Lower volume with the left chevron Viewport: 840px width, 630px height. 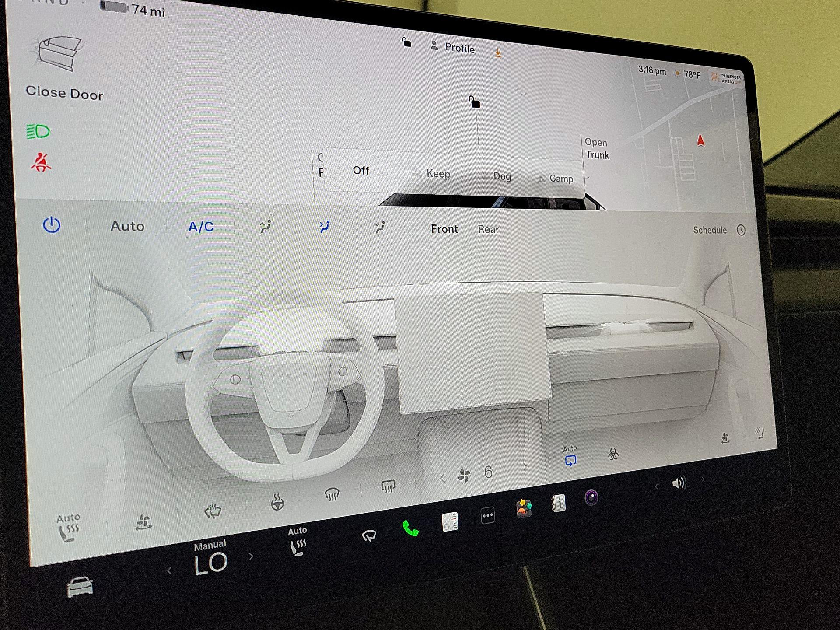656,486
